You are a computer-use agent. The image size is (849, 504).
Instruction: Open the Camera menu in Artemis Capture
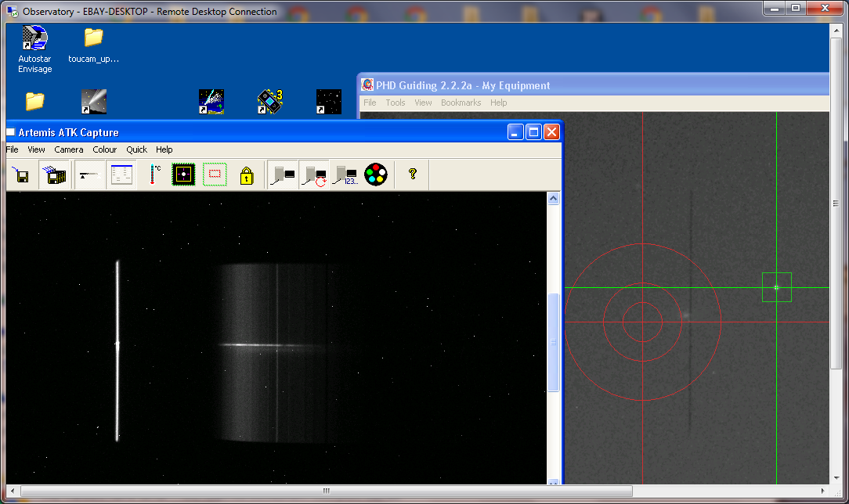pos(69,149)
